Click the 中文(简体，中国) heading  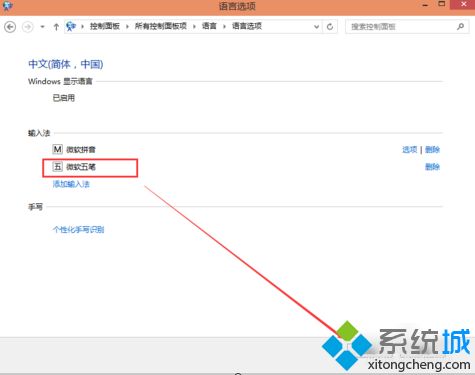point(66,64)
